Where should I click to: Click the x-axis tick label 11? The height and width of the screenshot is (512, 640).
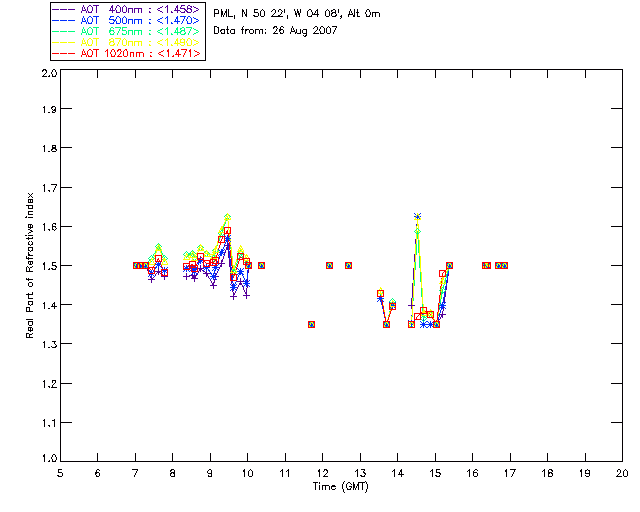(285, 473)
